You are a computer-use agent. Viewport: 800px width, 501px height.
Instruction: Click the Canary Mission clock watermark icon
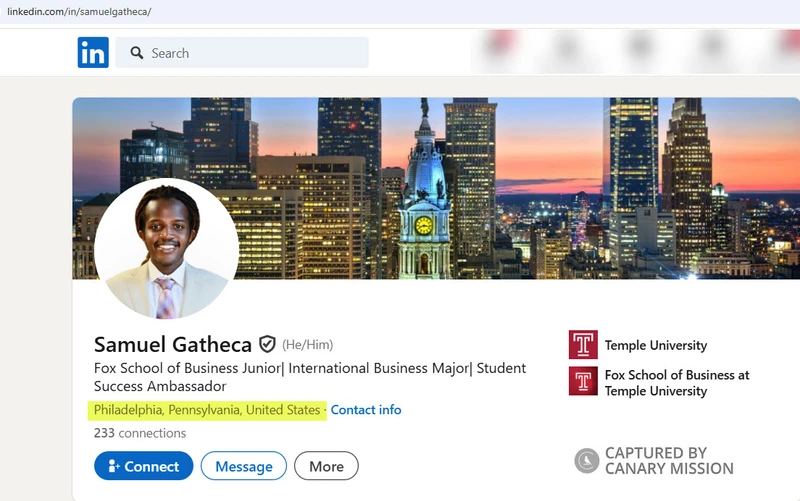pos(587,460)
